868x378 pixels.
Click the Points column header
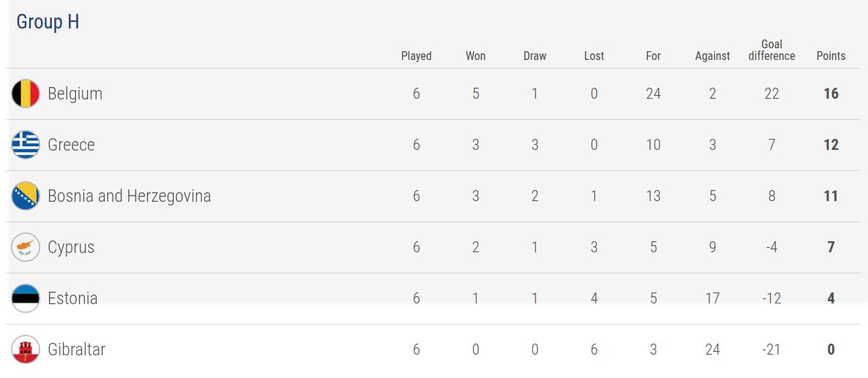click(x=831, y=56)
